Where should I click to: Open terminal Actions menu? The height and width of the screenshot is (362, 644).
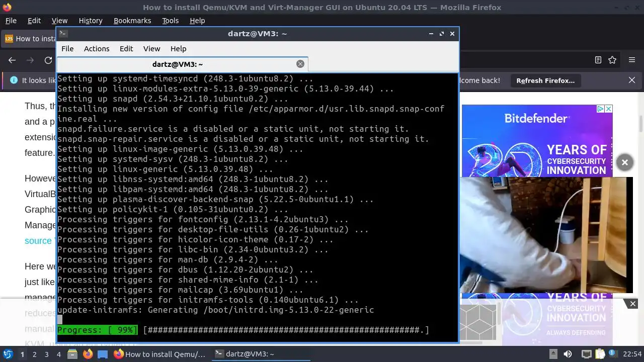tap(97, 49)
